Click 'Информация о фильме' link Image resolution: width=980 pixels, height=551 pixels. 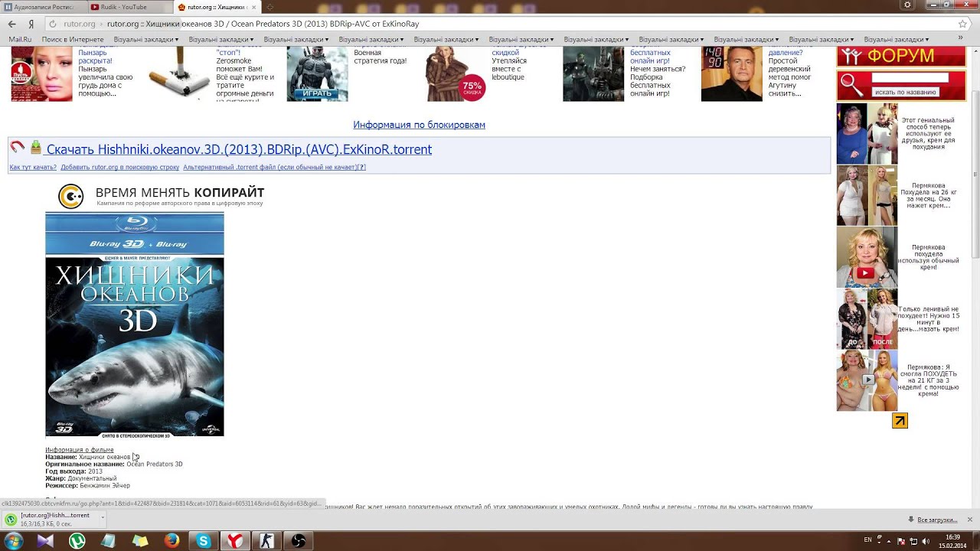click(x=79, y=450)
